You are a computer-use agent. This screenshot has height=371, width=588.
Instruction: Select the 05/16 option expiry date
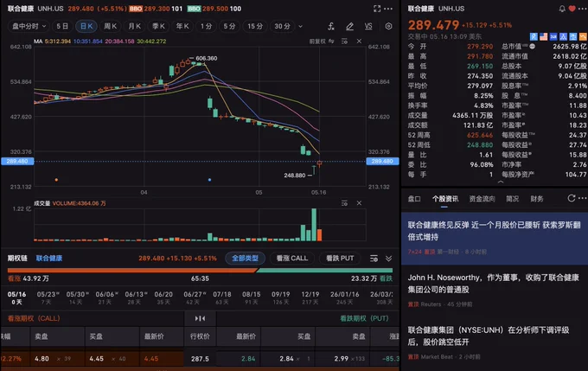tap(16, 297)
